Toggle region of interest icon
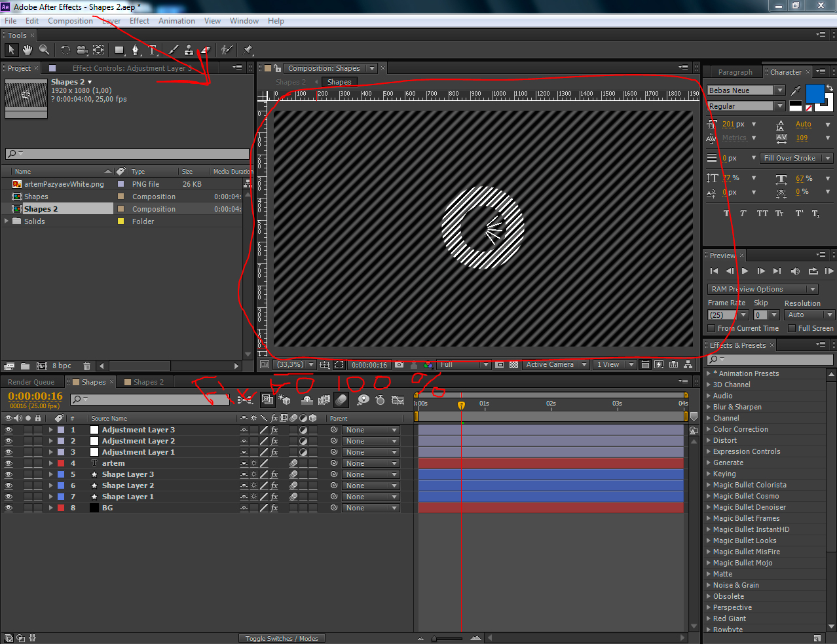Image resolution: width=837 pixels, height=644 pixels. (500, 365)
